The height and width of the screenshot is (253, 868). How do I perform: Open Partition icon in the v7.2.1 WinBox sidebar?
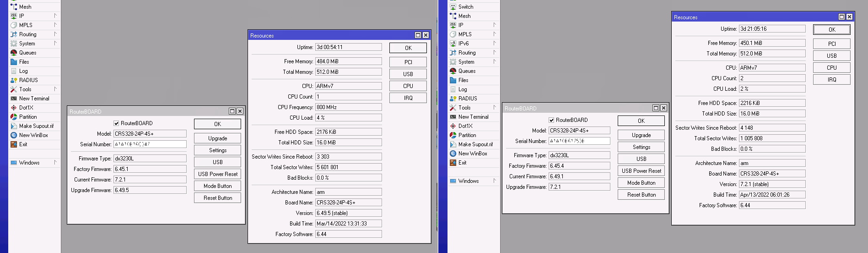(453, 135)
